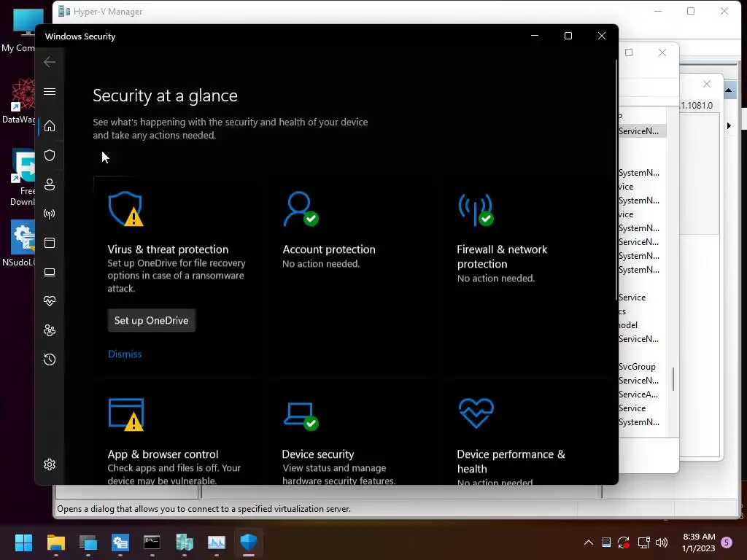
Task: Click the Device security laptop tile icon
Action: [301, 416]
